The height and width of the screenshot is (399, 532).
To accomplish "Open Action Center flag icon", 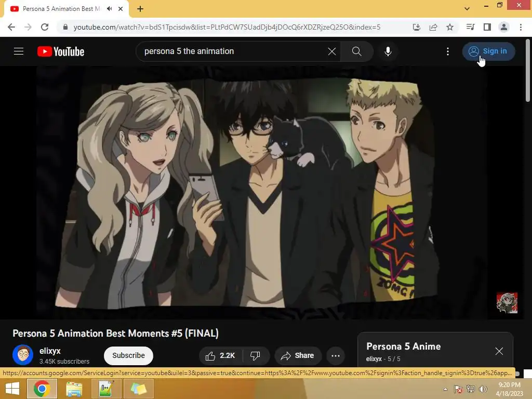I will (x=458, y=389).
